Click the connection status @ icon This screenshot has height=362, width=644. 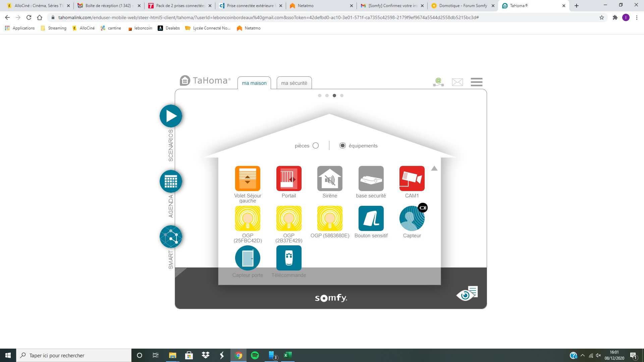438,82
